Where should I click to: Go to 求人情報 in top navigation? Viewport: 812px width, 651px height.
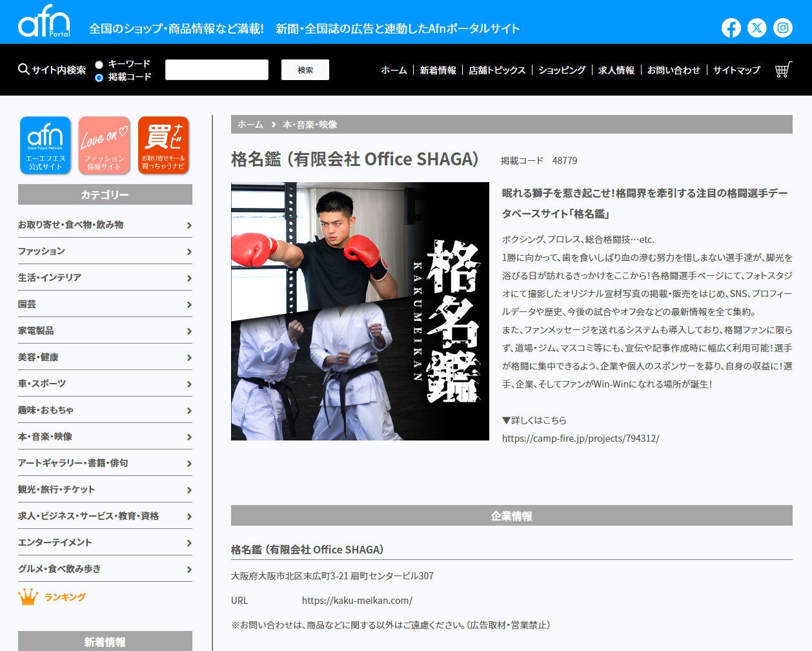616,70
